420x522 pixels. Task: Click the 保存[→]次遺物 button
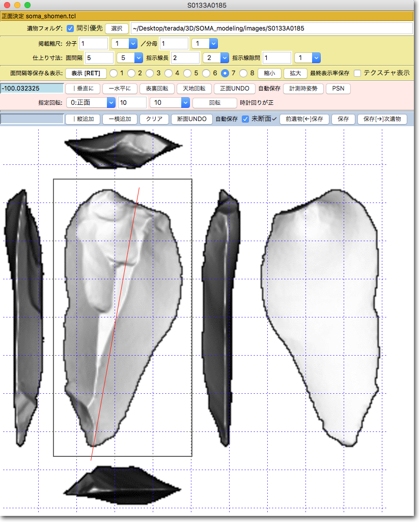click(382, 119)
